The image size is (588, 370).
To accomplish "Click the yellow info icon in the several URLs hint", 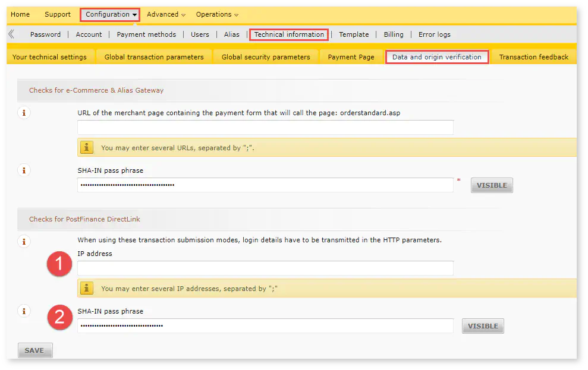I will coord(87,147).
